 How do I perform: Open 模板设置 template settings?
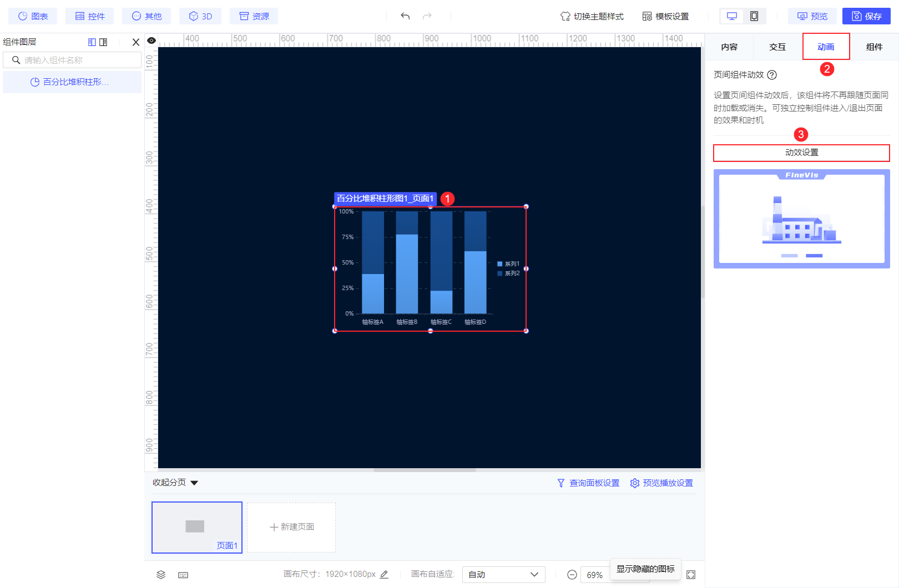point(665,16)
